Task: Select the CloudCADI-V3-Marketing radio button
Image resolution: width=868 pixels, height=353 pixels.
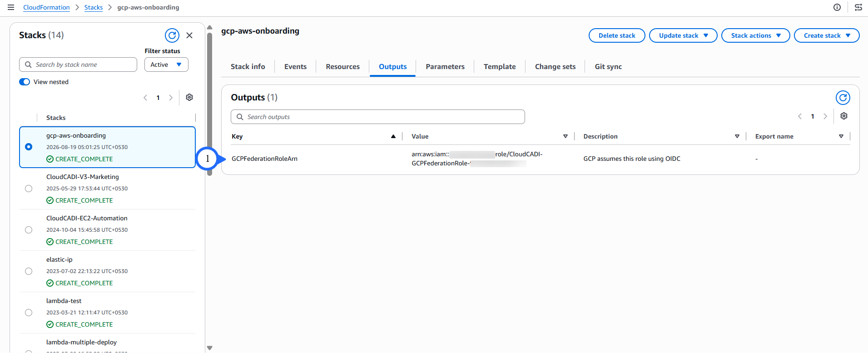Action: coord(29,189)
